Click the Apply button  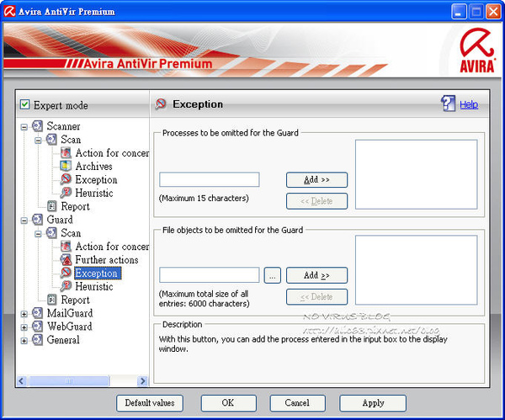point(373,403)
